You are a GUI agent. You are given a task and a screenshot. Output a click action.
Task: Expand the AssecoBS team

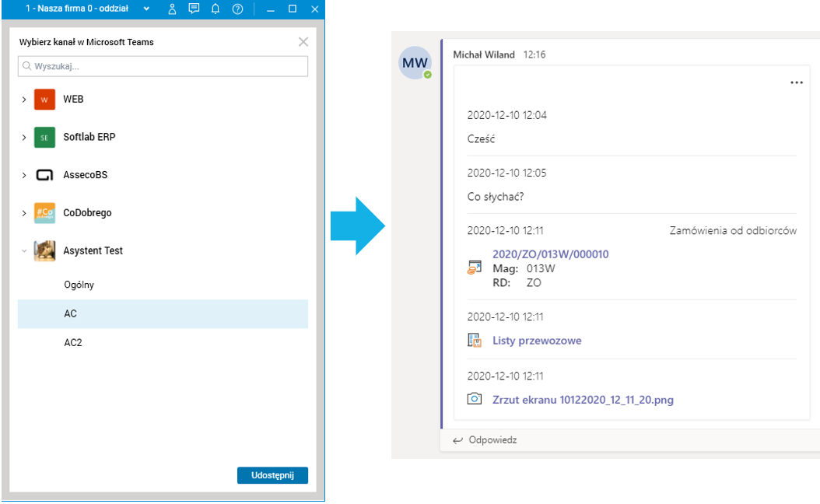click(24, 175)
